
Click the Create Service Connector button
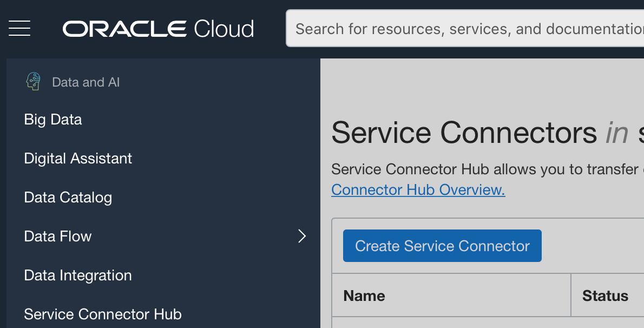[442, 246]
